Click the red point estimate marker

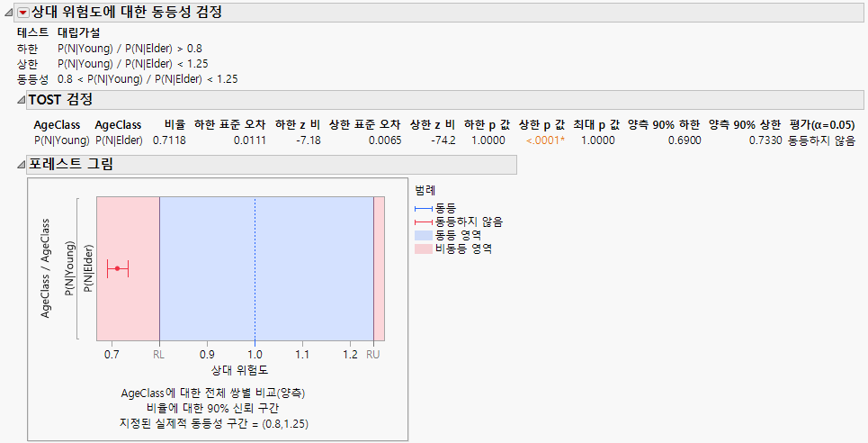click(117, 268)
